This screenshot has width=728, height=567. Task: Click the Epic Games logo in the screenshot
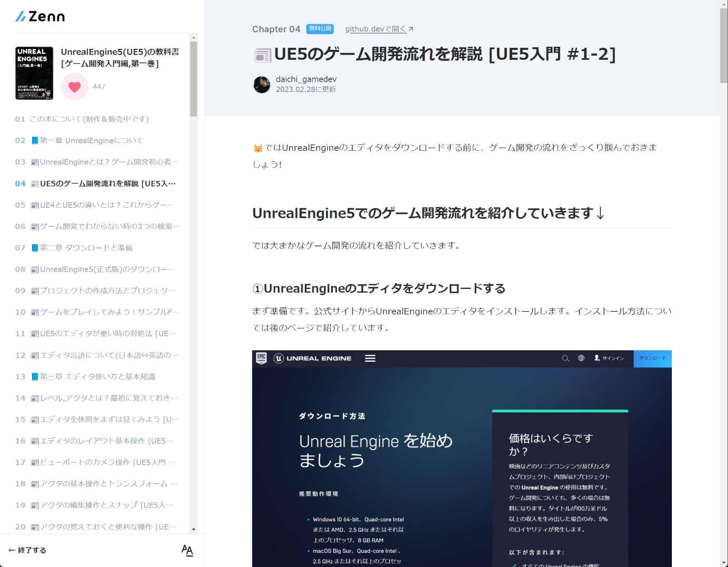click(261, 358)
